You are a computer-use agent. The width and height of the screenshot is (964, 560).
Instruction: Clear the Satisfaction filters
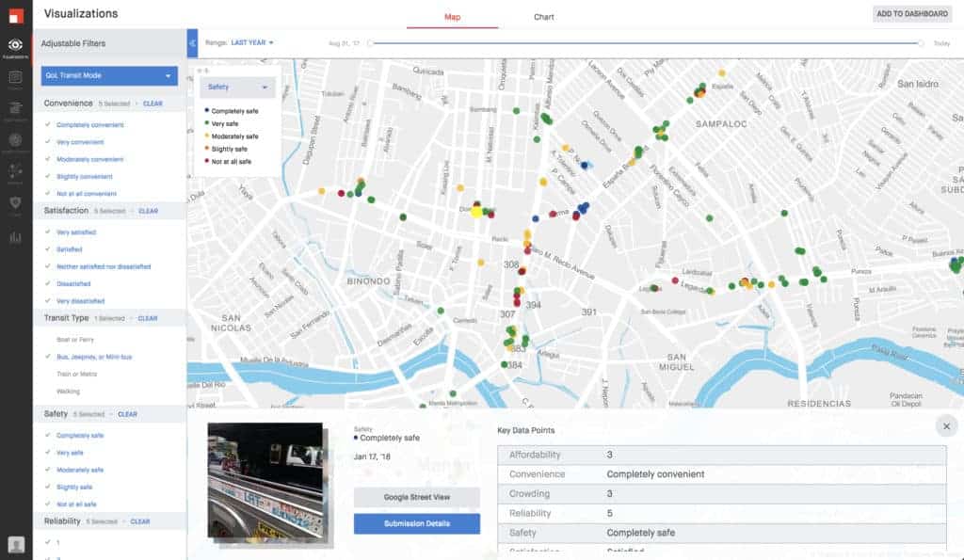coord(148,211)
